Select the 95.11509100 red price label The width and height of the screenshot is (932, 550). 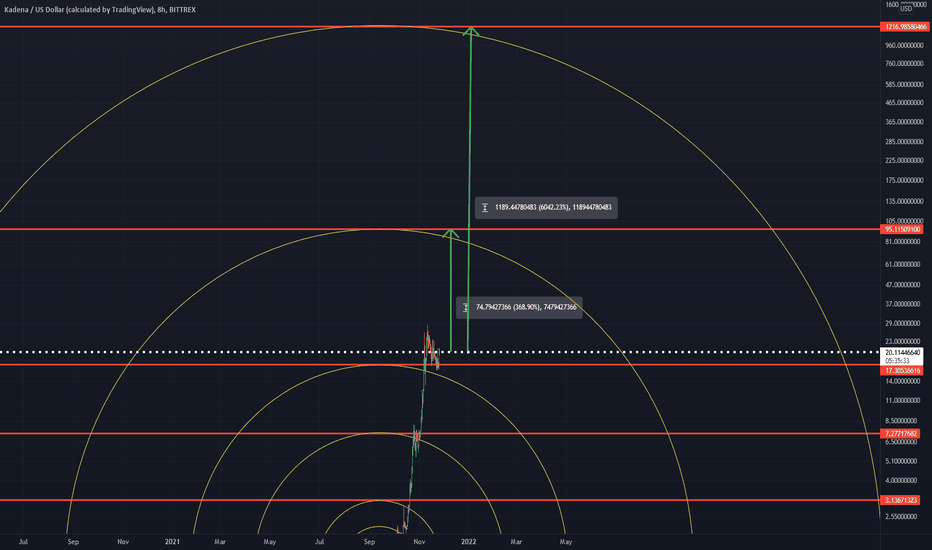click(x=903, y=230)
